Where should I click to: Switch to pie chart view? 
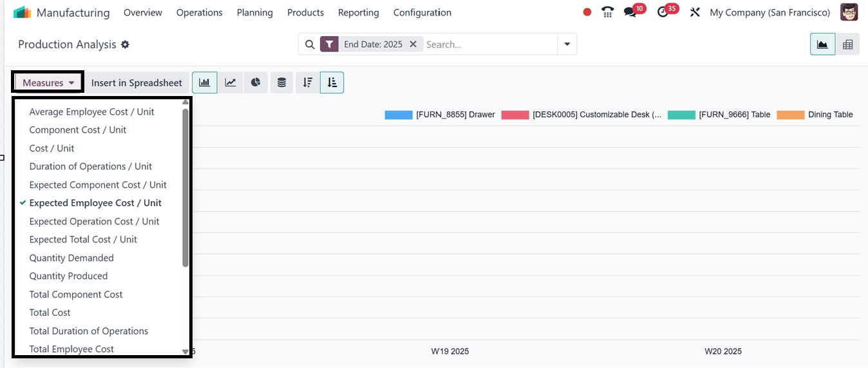pos(256,82)
